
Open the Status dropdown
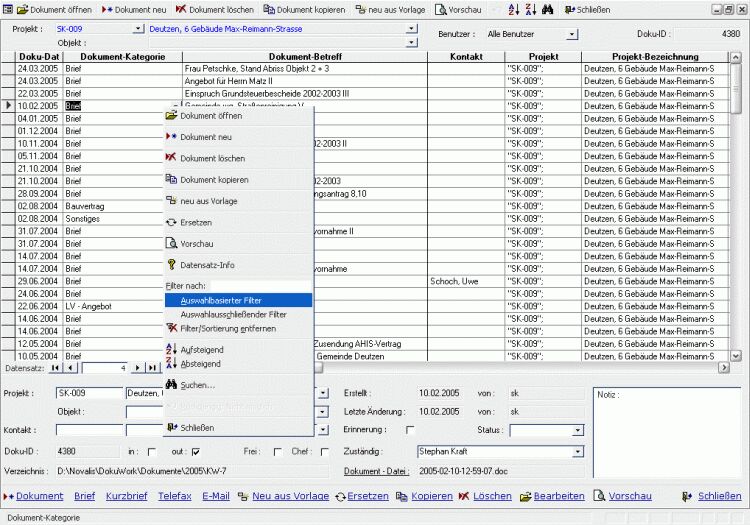578,430
